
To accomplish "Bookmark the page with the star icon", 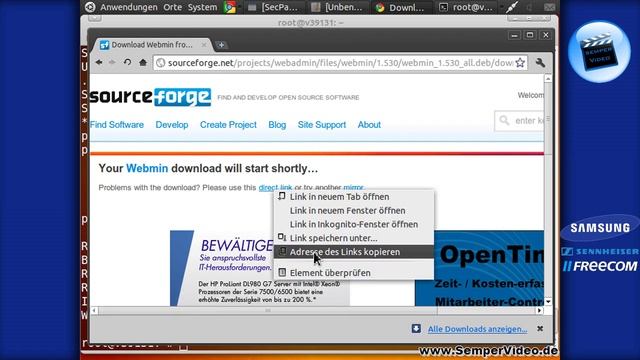I will (x=520, y=63).
